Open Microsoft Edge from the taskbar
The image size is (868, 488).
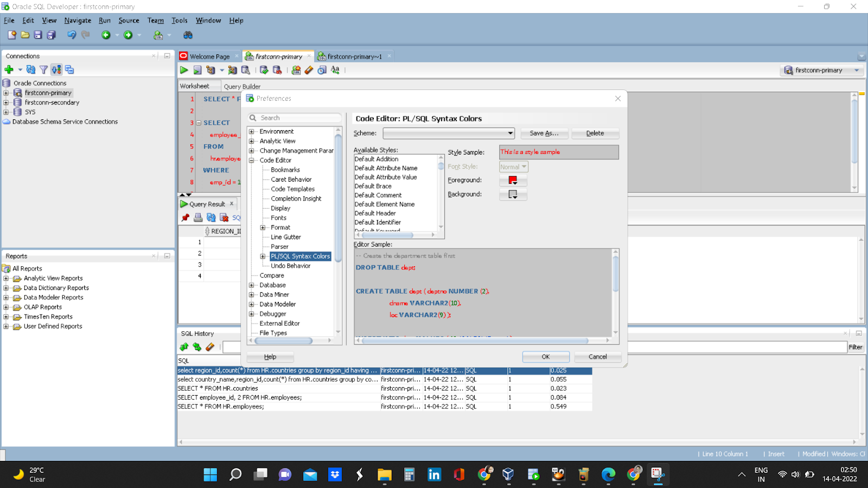[x=608, y=475]
